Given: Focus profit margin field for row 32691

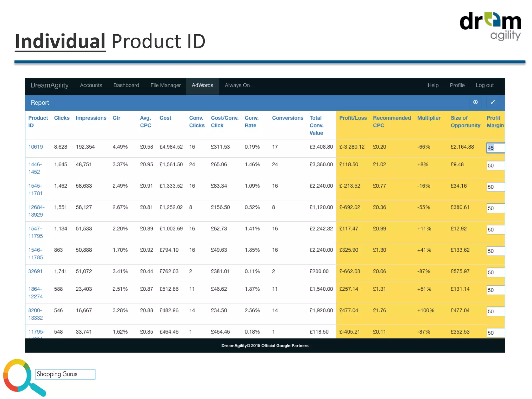Looking at the screenshot, I should (496, 272).
